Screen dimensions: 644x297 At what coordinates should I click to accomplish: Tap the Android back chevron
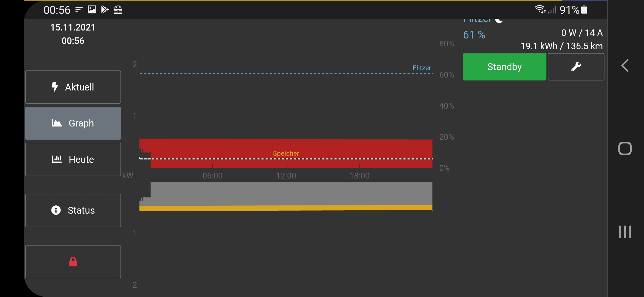tap(625, 66)
